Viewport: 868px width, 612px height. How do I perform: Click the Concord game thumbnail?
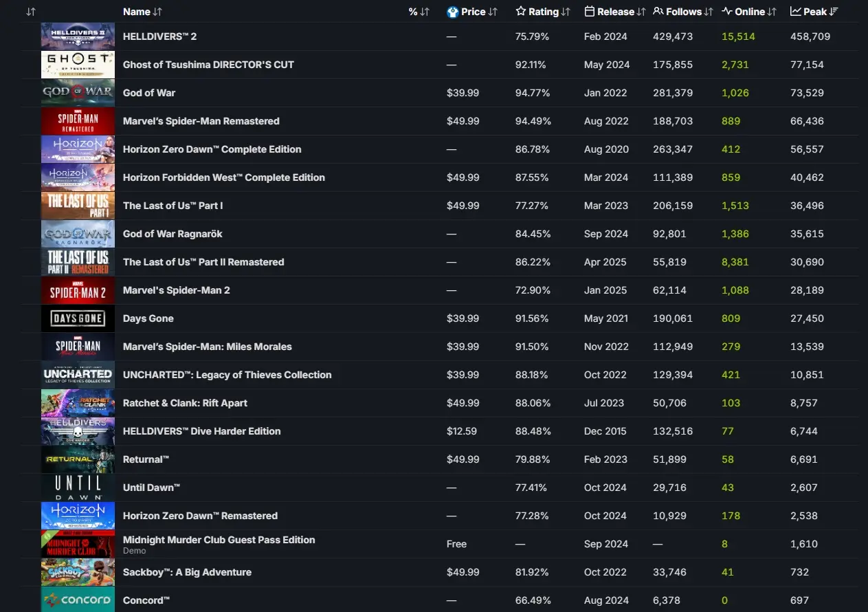[78, 600]
